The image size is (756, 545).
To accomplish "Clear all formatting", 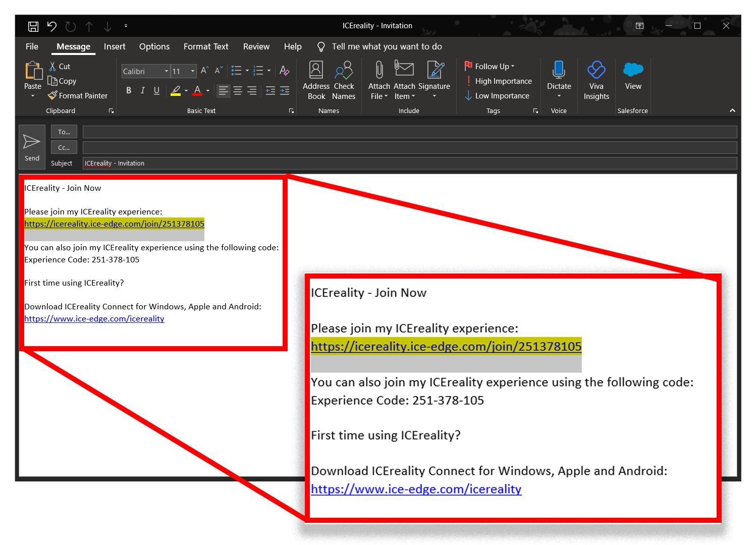I will [285, 71].
